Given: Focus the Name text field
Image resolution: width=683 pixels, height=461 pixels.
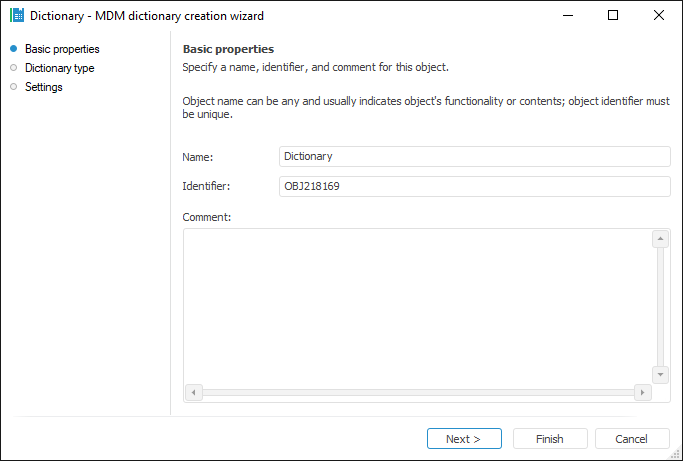Looking at the screenshot, I should pyautogui.click(x=474, y=157).
